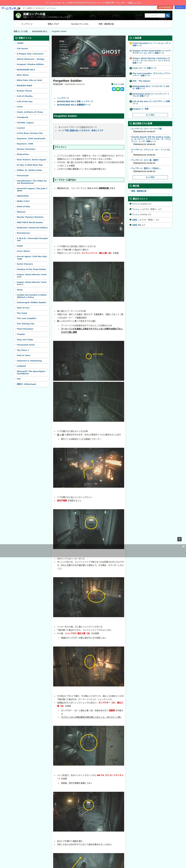This screenshot has height=868, width=186.
Task: Open ONE PIECE World Seeker entry
Action: click(30, 222)
